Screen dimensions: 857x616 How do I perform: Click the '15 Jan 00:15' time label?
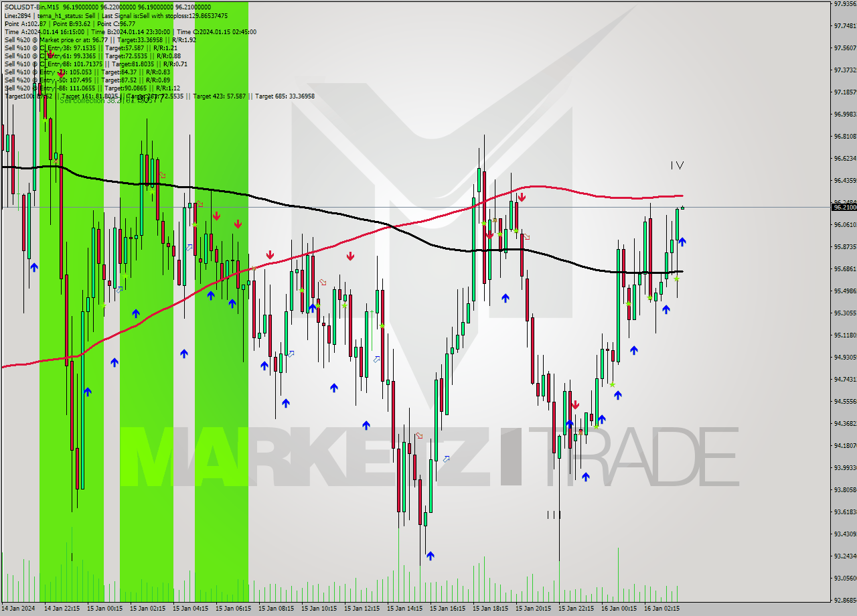click(x=105, y=609)
